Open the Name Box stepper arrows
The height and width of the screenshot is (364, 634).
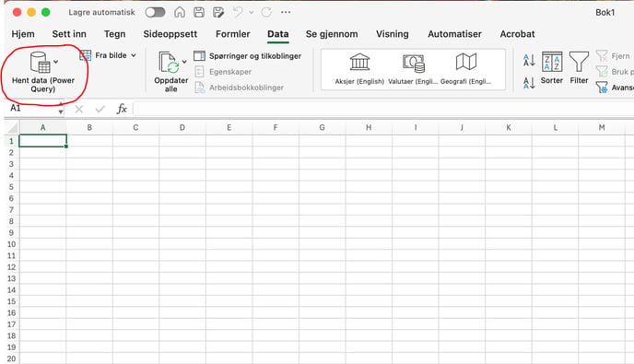click(61, 108)
